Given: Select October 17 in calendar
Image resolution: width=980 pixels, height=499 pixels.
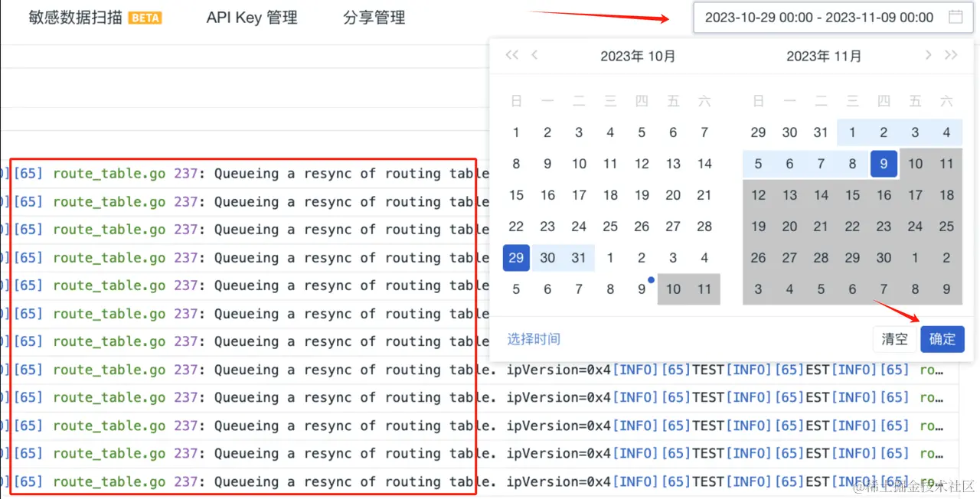Looking at the screenshot, I should pyautogui.click(x=579, y=195).
